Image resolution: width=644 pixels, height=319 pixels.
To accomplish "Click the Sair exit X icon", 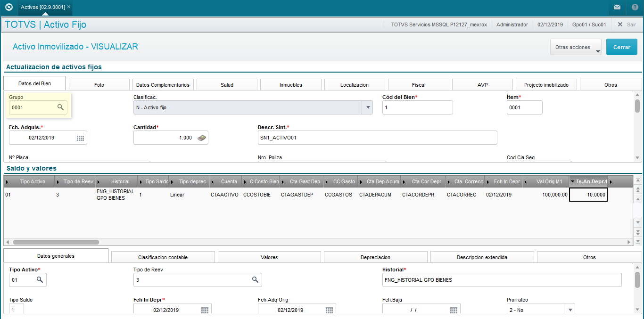I will (620, 24).
